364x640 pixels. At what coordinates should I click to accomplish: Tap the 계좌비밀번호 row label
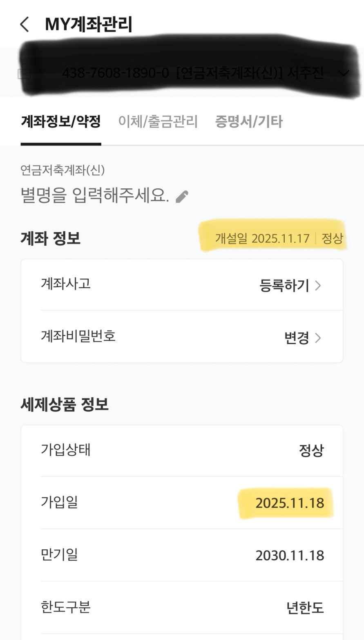[x=78, y=336]
